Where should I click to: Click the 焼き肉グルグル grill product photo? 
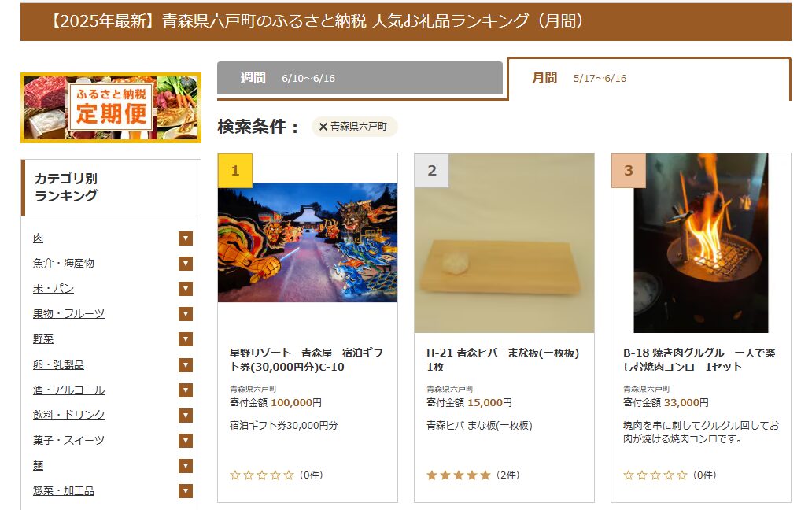[701, 243]
